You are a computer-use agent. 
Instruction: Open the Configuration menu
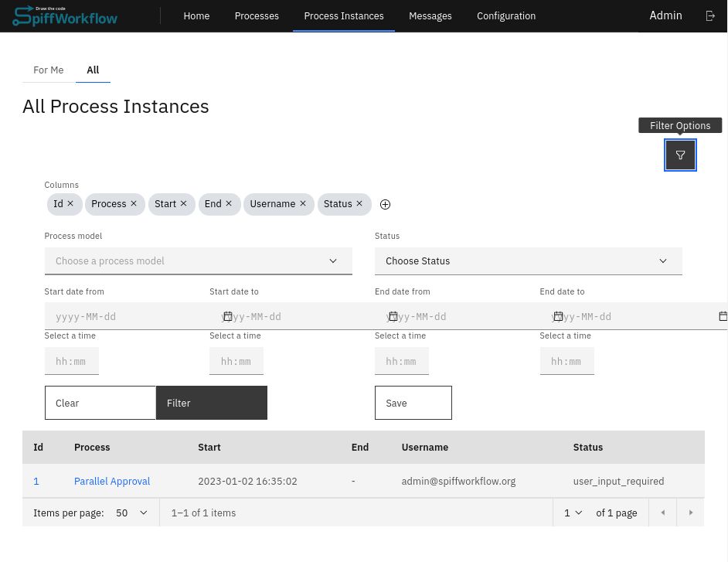[506, 15]
